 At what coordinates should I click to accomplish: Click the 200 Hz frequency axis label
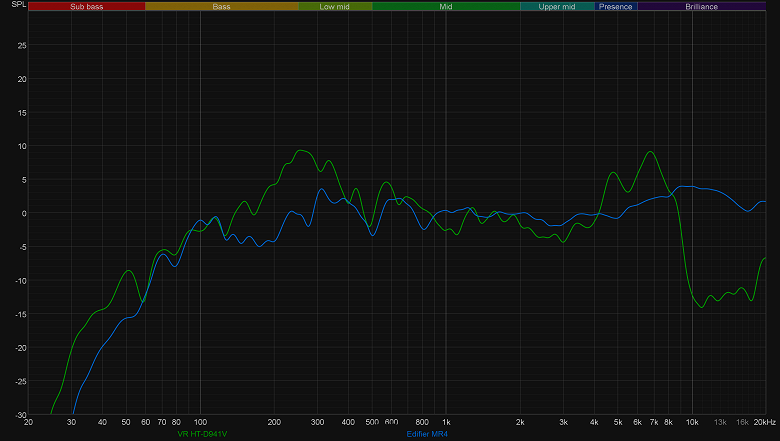(x=274, y=422)
